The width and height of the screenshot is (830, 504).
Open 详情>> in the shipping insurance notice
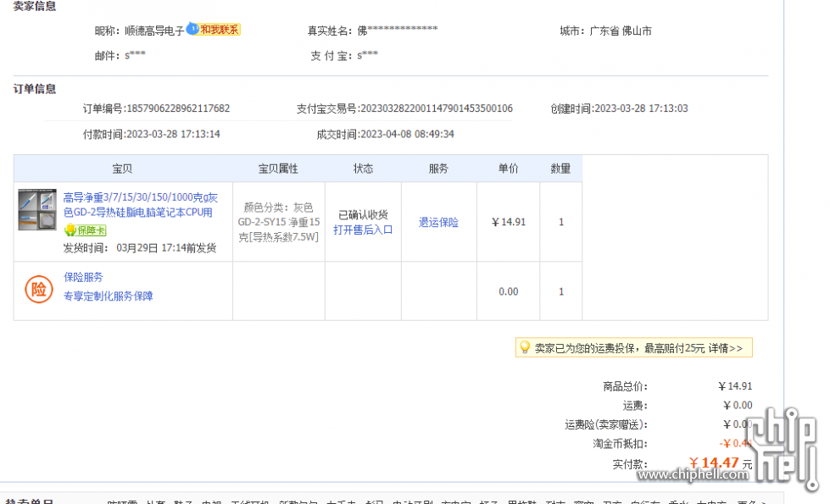[725, 348]
